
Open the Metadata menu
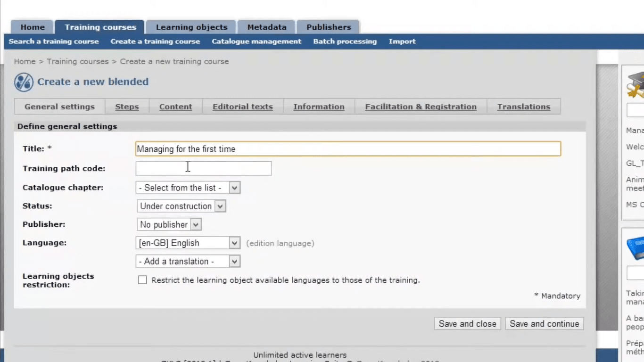(266, 27)
